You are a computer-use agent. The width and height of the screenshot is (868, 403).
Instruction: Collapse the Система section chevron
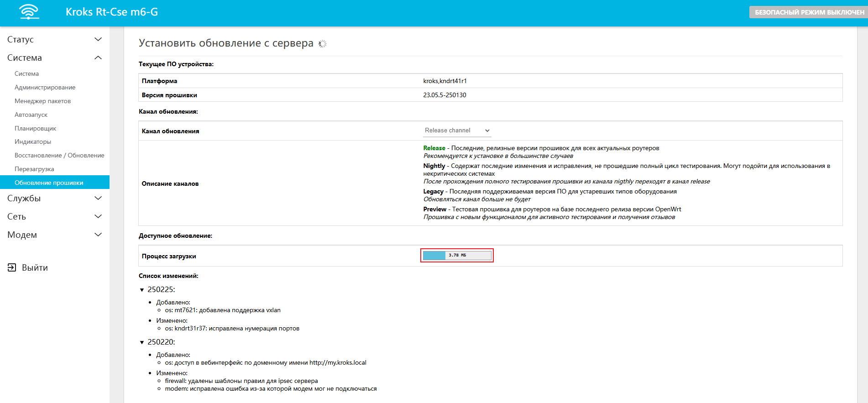[98, 58]
